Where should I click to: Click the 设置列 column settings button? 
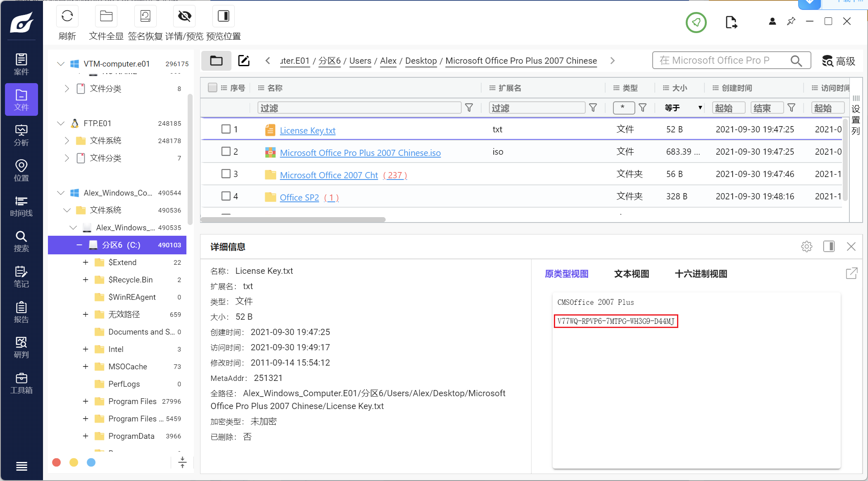(856, 115)
